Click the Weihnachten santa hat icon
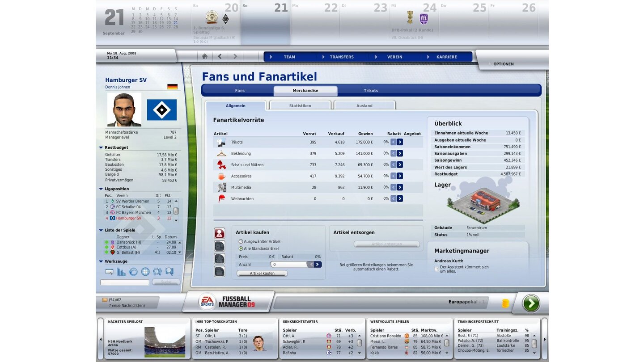644x362 pixels. point(221,198)
